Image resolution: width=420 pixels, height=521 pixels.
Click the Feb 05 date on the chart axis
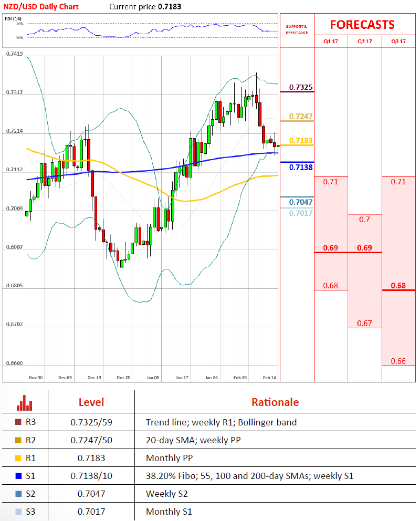coord(240,378)
